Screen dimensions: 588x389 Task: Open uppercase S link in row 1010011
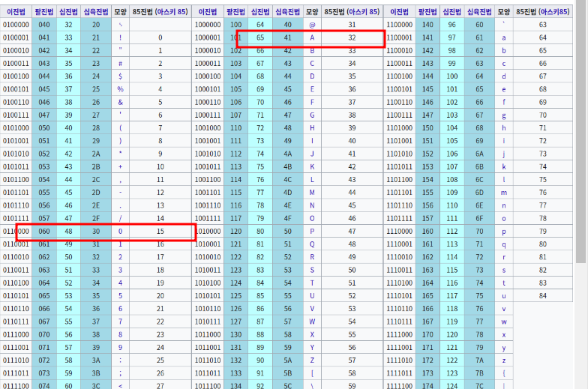[x=312, y=270]
